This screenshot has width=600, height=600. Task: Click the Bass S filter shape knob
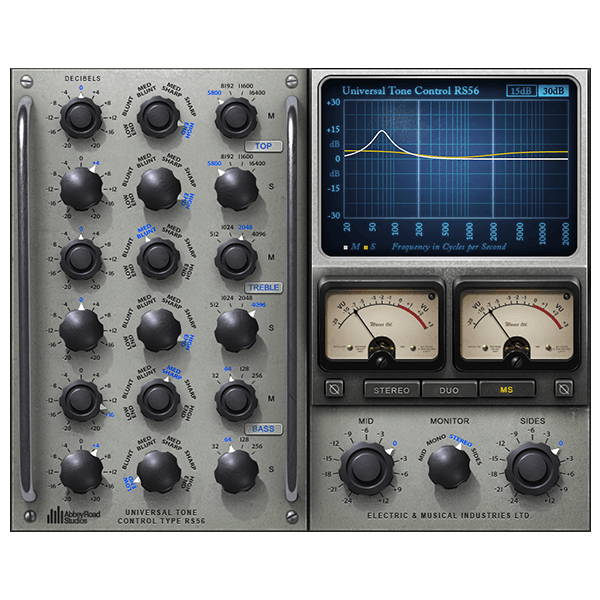click(158, 471)
